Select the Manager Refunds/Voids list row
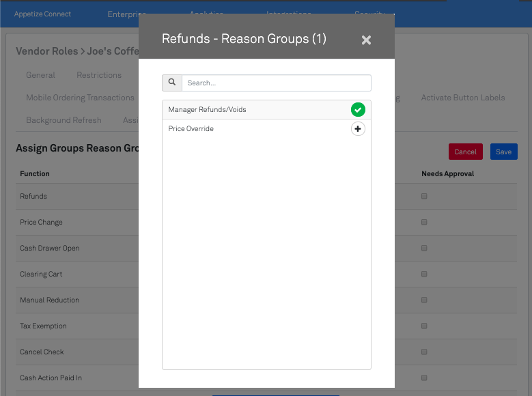This screenshot has height=396, width=532. point(253,109)
